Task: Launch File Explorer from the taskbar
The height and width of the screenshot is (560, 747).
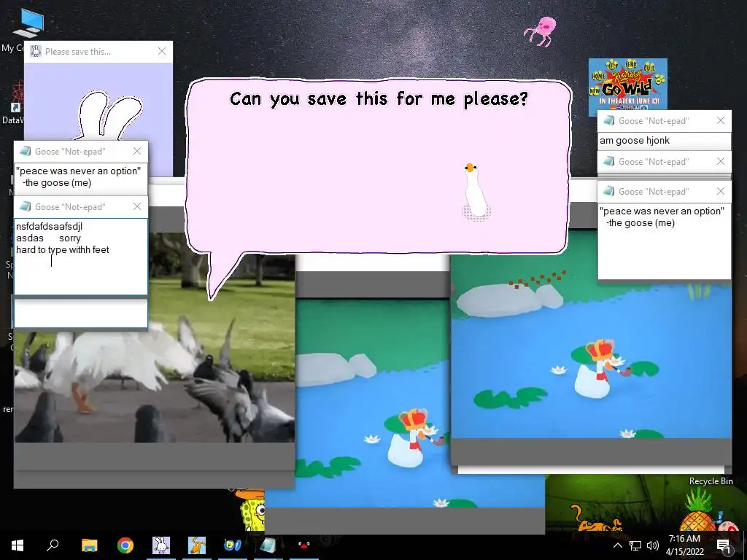Action: 89,545
